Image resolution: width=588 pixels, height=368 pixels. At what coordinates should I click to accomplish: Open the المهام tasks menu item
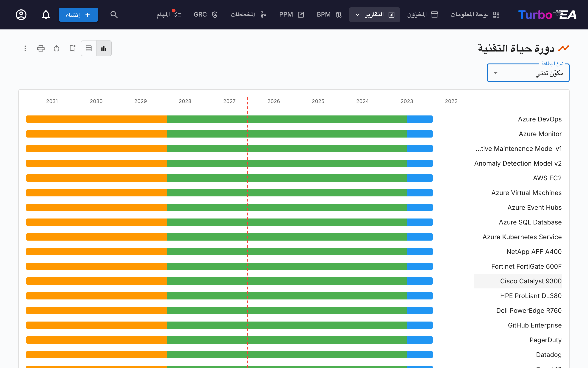point(169,14)
